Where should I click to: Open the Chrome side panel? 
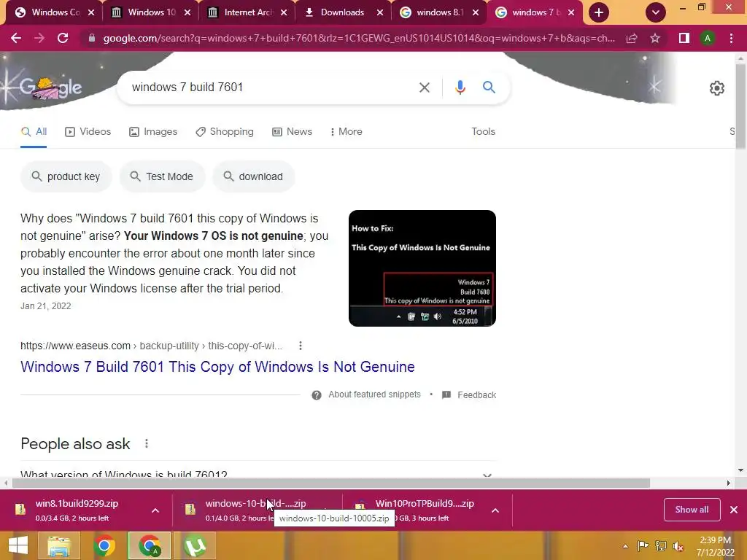click(x=684, y=38)
